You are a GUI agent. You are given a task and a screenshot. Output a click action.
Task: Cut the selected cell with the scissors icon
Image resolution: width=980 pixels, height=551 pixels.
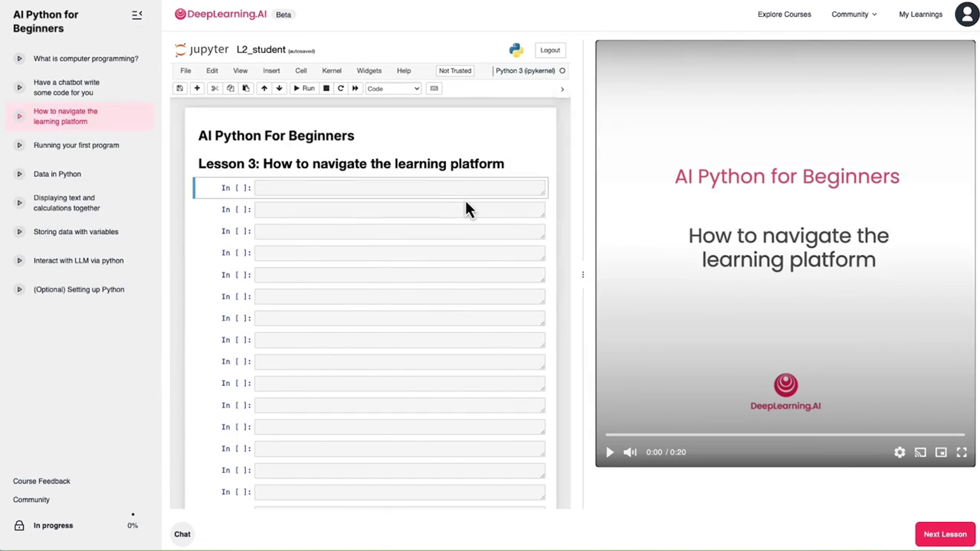[x=215, y=88]
